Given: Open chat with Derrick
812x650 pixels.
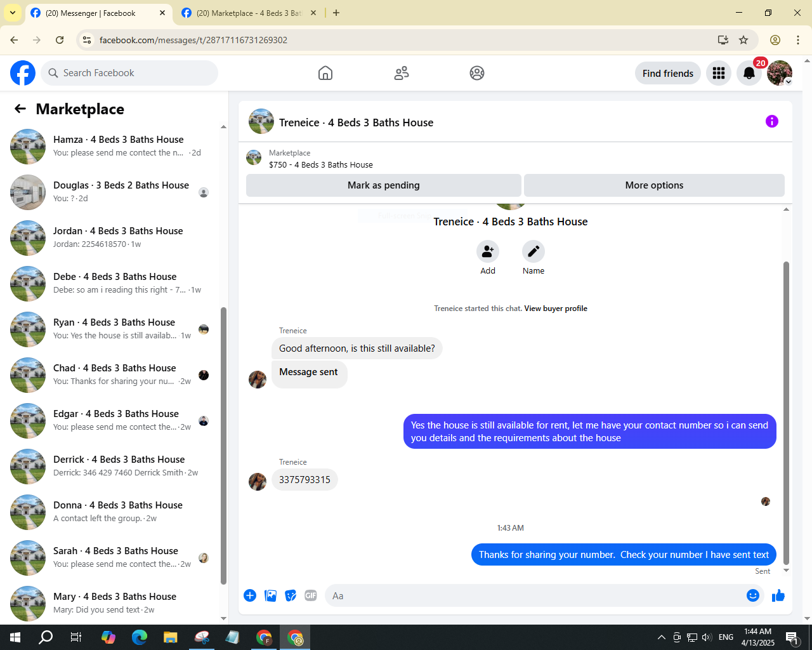Looking at the screenshot, I should pos(114,467).
